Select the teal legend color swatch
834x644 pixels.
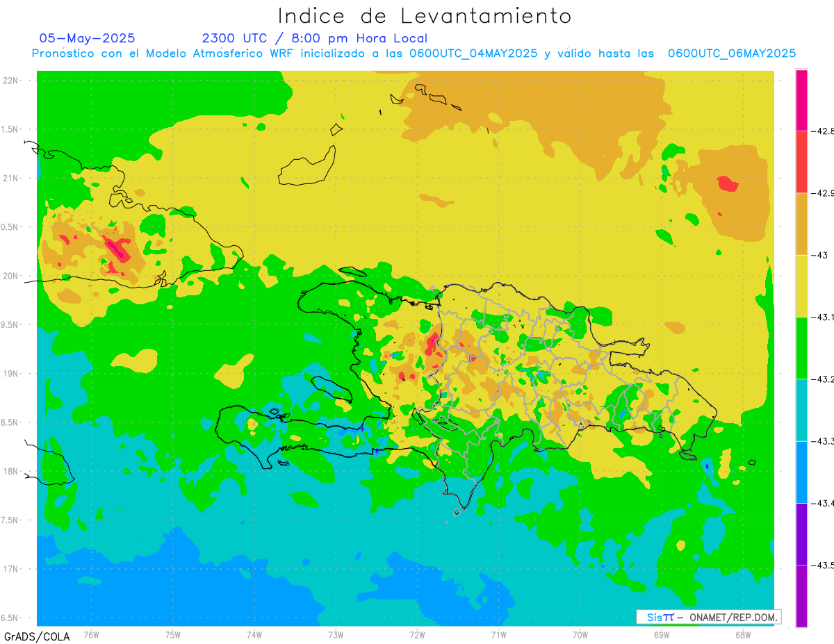click(x=801, y=410)
